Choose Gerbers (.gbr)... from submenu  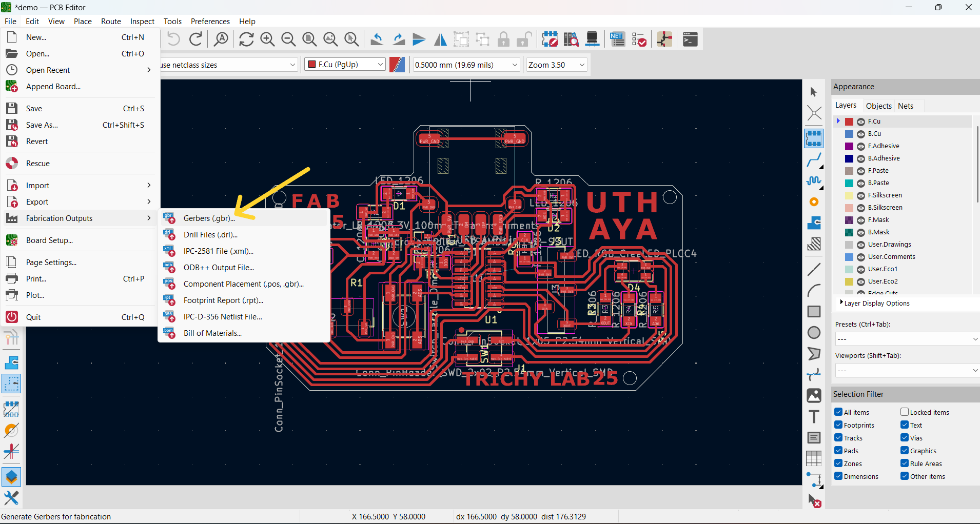(244, 218)
